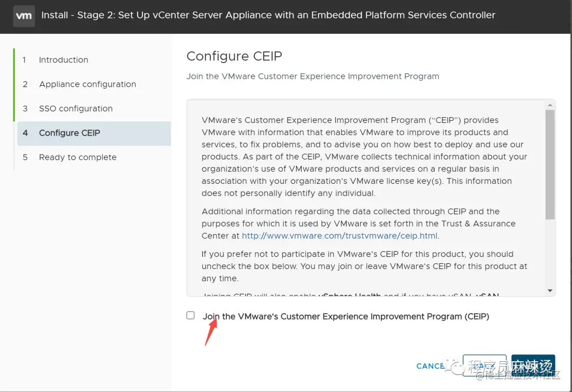Click scrollbar up arrow in CEIP text

tap(550, 105)
